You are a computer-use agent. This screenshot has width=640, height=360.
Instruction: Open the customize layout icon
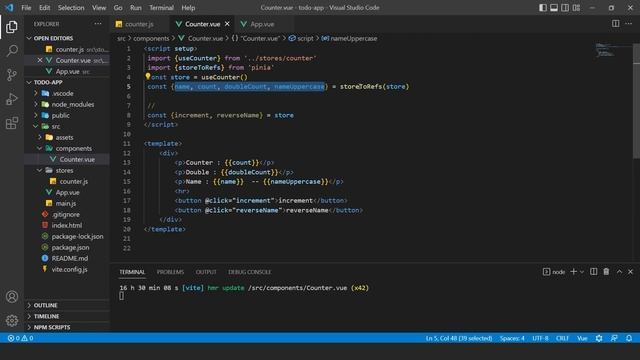pyautogui.click(x=576, y=8)
